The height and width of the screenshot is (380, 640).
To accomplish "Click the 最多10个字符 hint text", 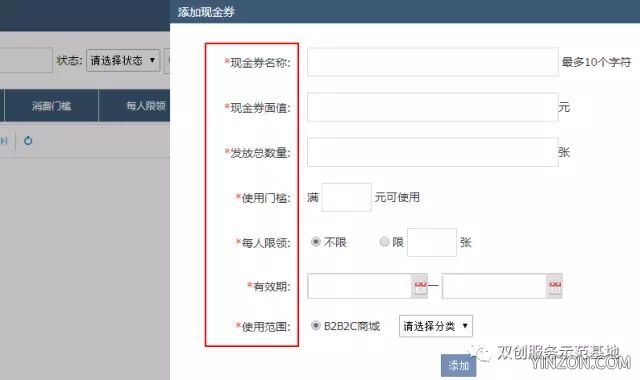I will (596, 62).
